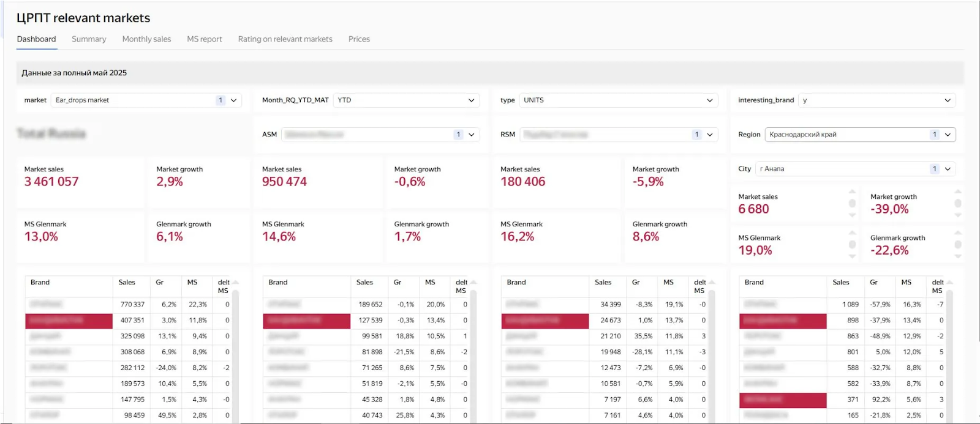980x424 pixels.
Task: Go to Rating on relevant markets tab
Action: (x=285, y=39)
